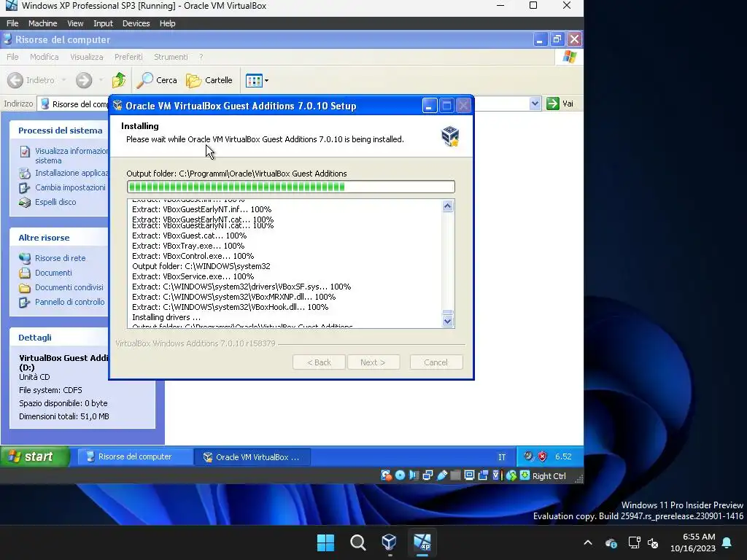
Task: Click the audio indicator in VirtualBox status bar
Action: 414,475
